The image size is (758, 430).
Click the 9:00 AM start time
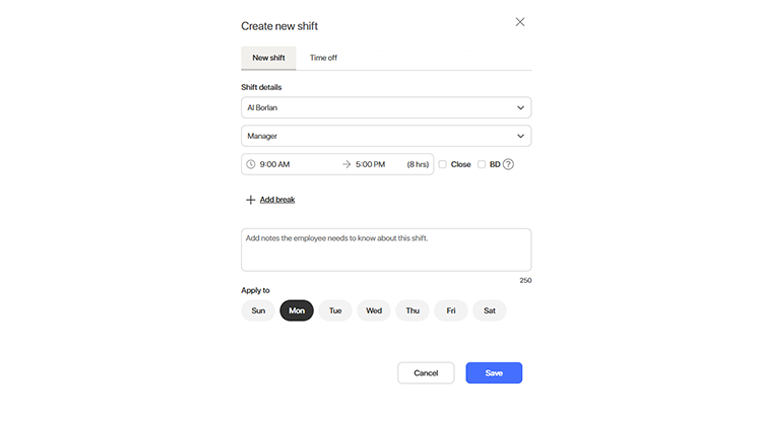coord(275,164)
